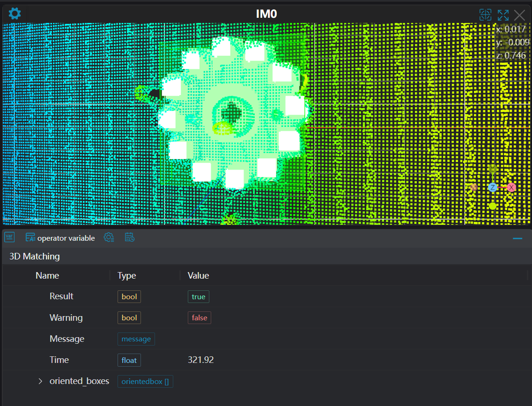Expand the oriented_boxes row
532x406 pixels.
coord(40,381)
